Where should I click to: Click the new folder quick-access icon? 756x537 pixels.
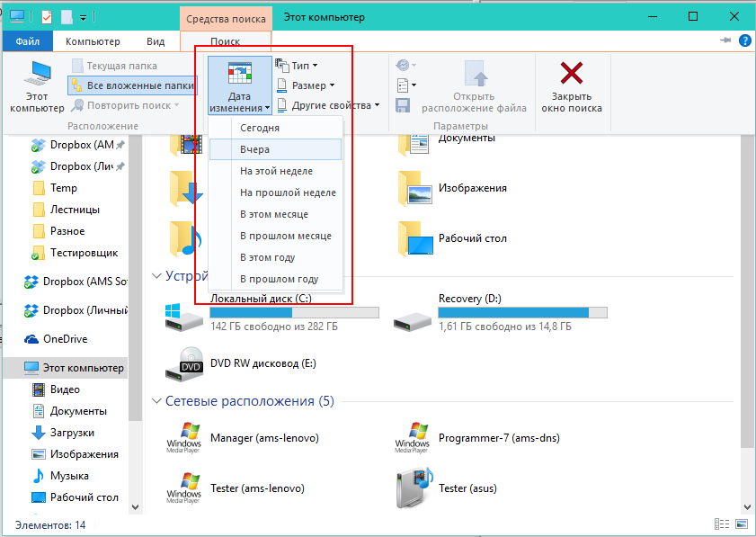click(x=67, y=17)
